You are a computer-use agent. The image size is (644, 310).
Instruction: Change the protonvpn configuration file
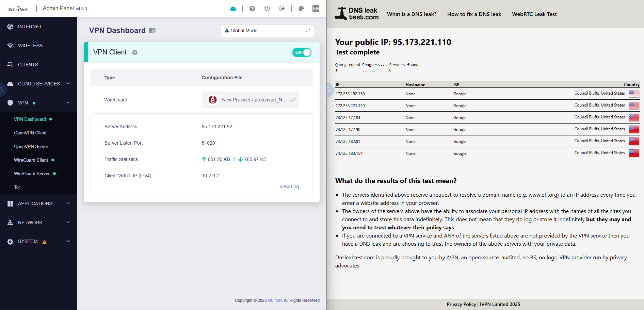pos(292,100)
